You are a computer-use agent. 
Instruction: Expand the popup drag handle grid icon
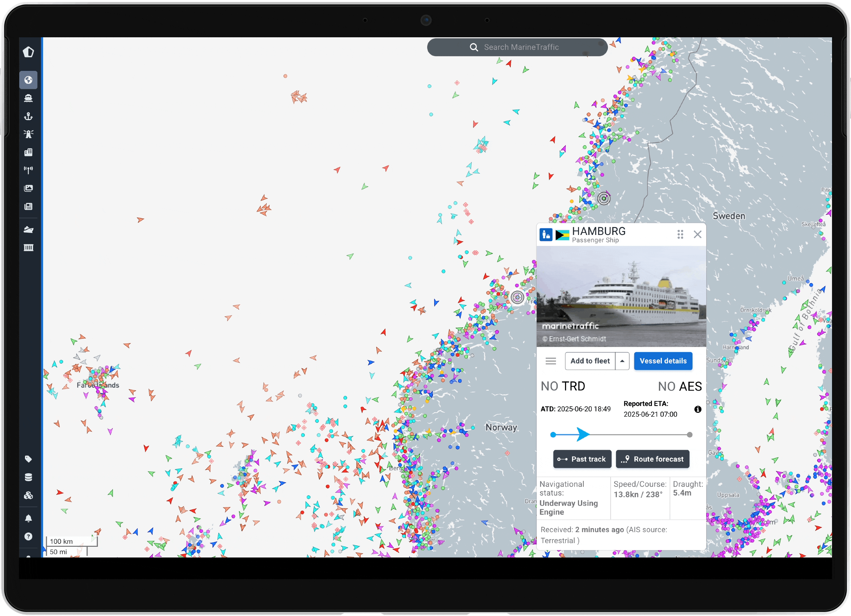pyautogui.click(x=680, y=234)
